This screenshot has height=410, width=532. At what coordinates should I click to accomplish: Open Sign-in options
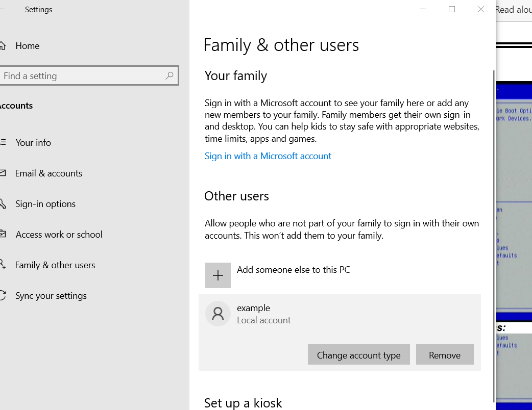pyautogui.click(x=45, y=204)
